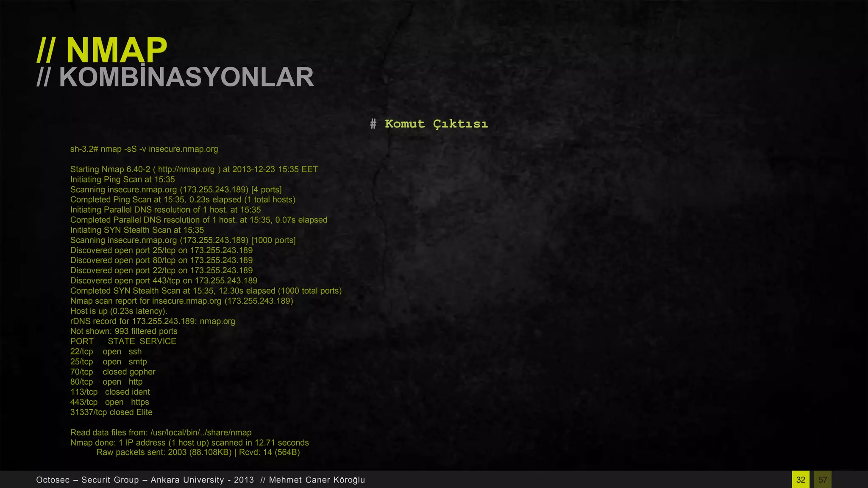Click the total slide count 57 box

(823, 480)
